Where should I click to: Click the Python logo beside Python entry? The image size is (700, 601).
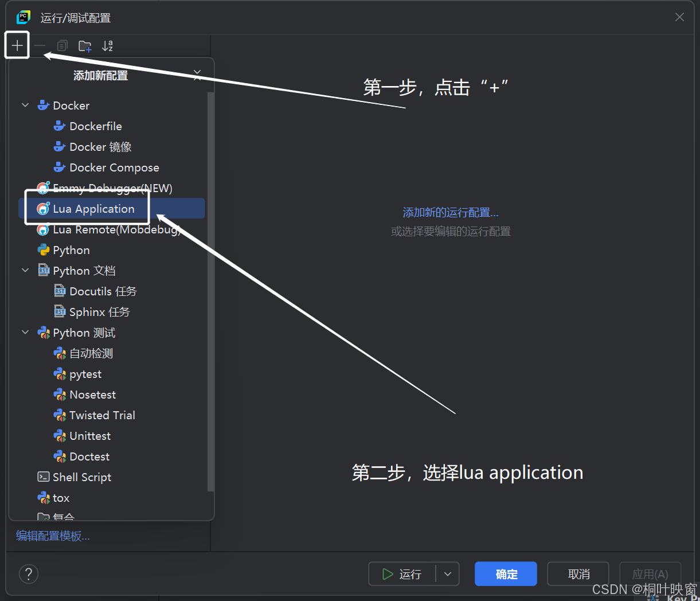click(44, 250)
